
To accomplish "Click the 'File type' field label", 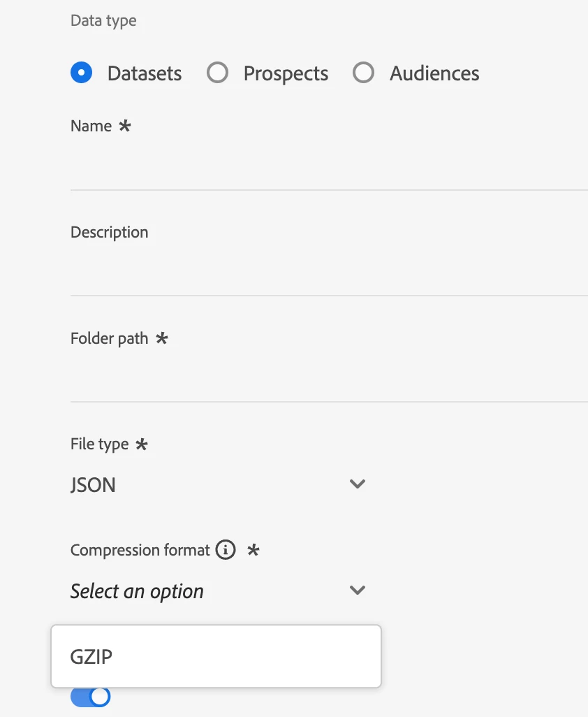I will click(x=99, y=444).
